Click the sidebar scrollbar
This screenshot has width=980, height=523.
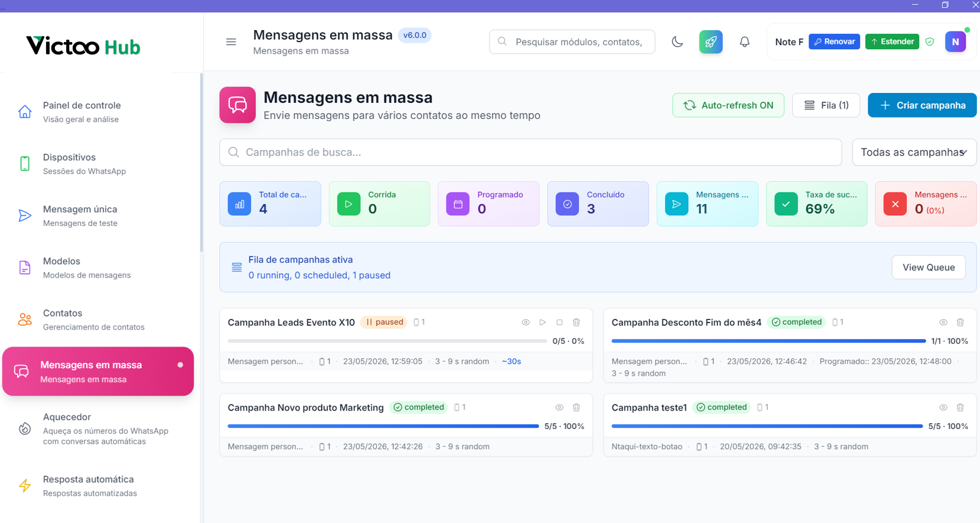[202, 163]
